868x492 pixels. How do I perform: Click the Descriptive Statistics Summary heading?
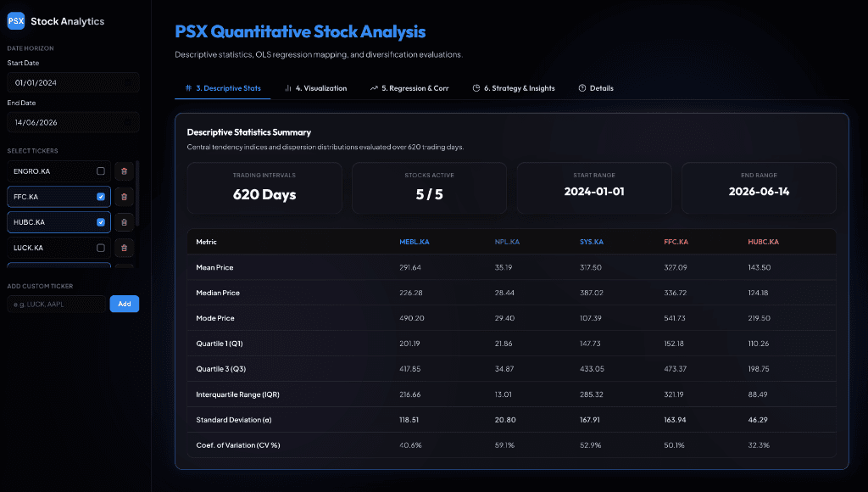pos(249,132)
